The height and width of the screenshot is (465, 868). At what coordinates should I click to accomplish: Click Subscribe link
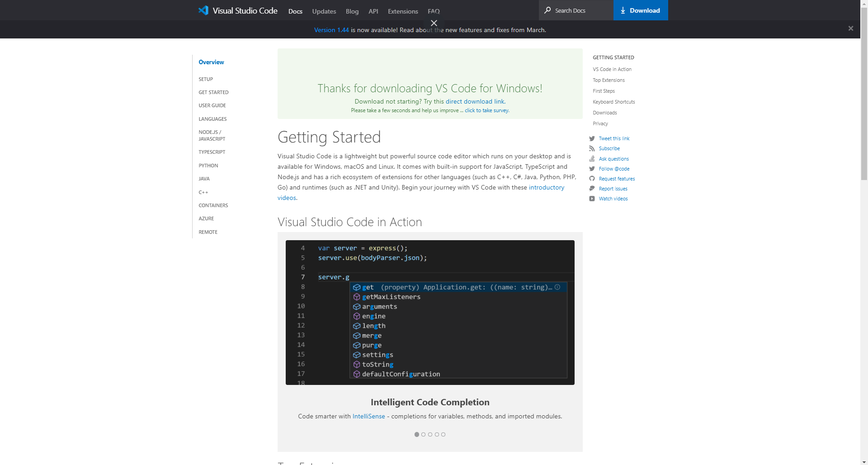(x=609, y=148)
